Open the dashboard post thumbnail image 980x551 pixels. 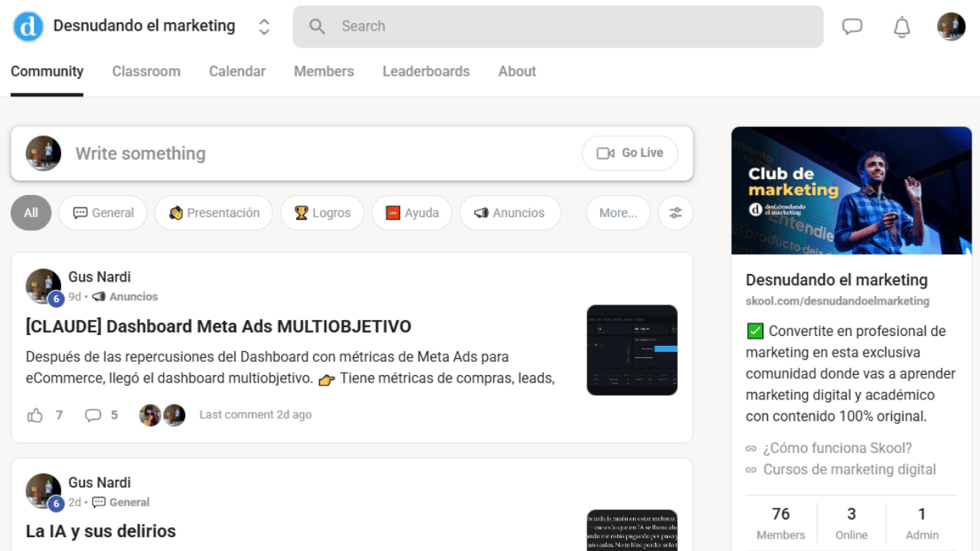[x=632, y=350]
